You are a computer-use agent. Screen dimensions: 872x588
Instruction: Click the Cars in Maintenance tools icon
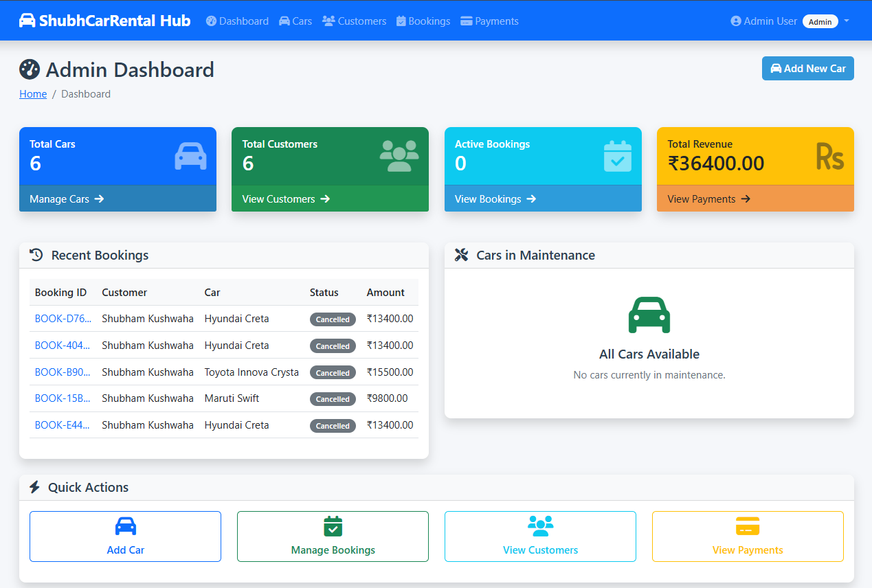pyautogui.click(x=462, y=255)
